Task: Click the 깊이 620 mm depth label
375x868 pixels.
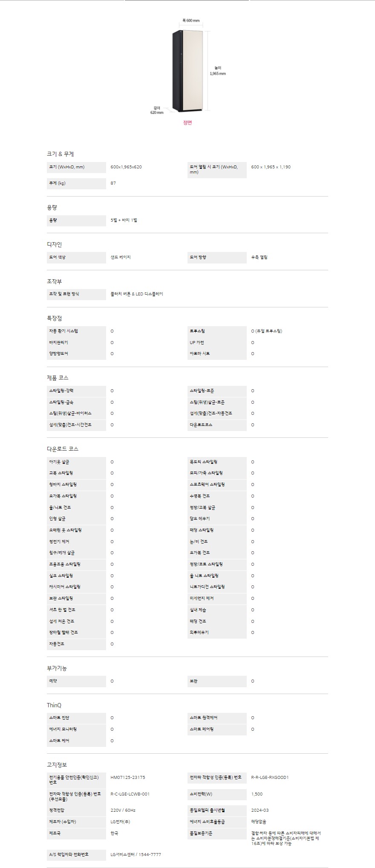Action: [157, 110]
